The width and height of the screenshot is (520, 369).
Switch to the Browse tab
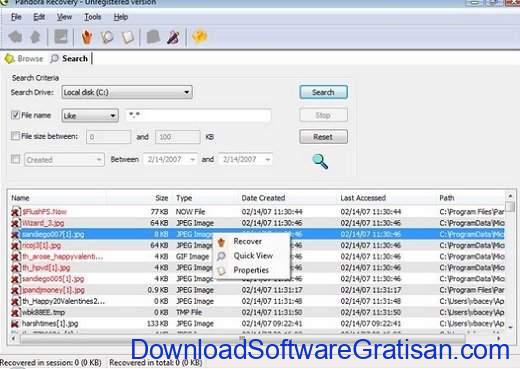pos(24,59)
